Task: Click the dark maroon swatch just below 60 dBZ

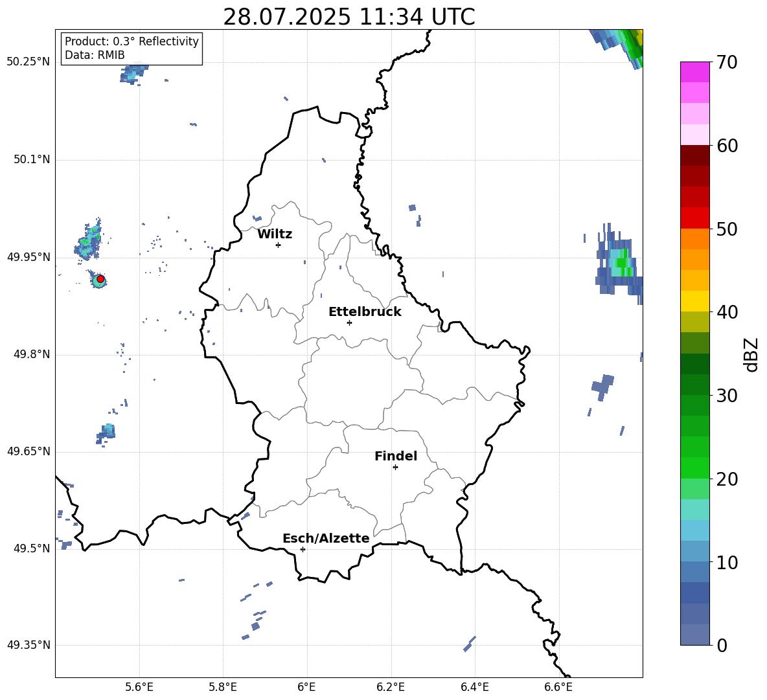Action: pyautogui.click(x=694, y=155)
